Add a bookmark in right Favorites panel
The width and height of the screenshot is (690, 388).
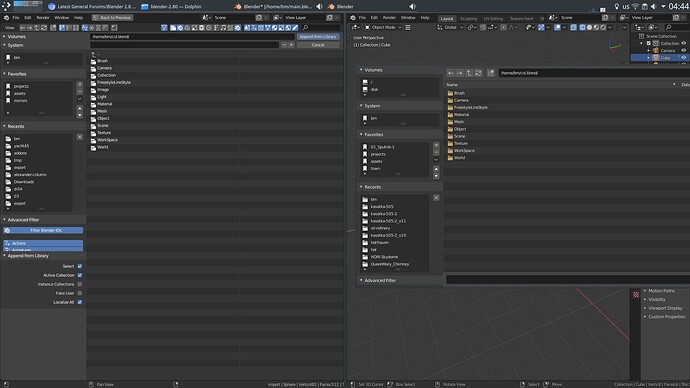pyautogui.click(x=436, y=145)
